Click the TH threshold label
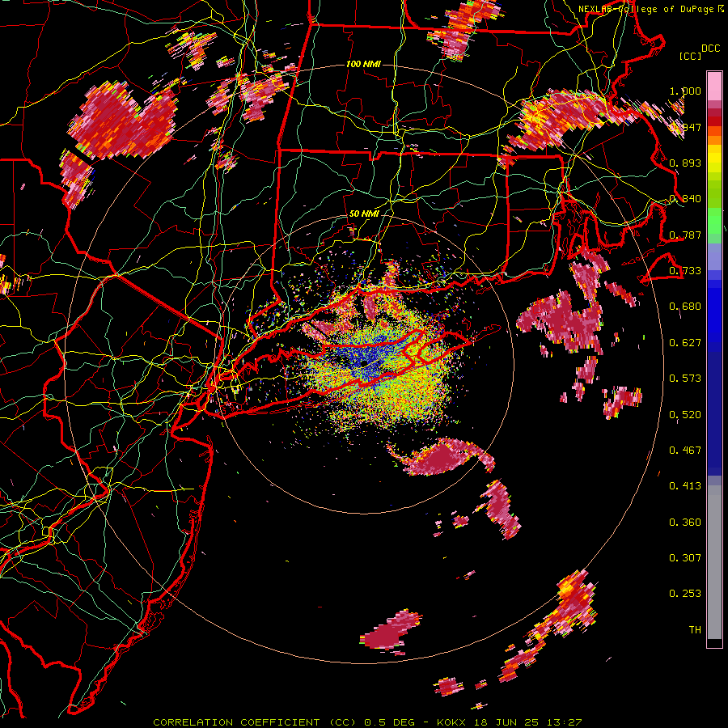The height and width of the screenshot is (728, 728). point(695,630)
